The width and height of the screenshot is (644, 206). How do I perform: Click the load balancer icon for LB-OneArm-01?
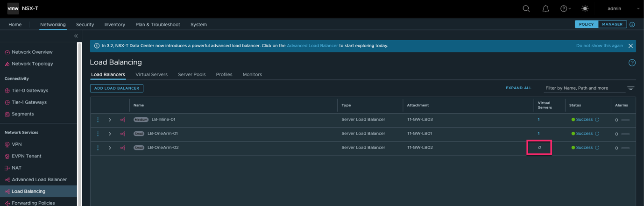tap(123, 134)
